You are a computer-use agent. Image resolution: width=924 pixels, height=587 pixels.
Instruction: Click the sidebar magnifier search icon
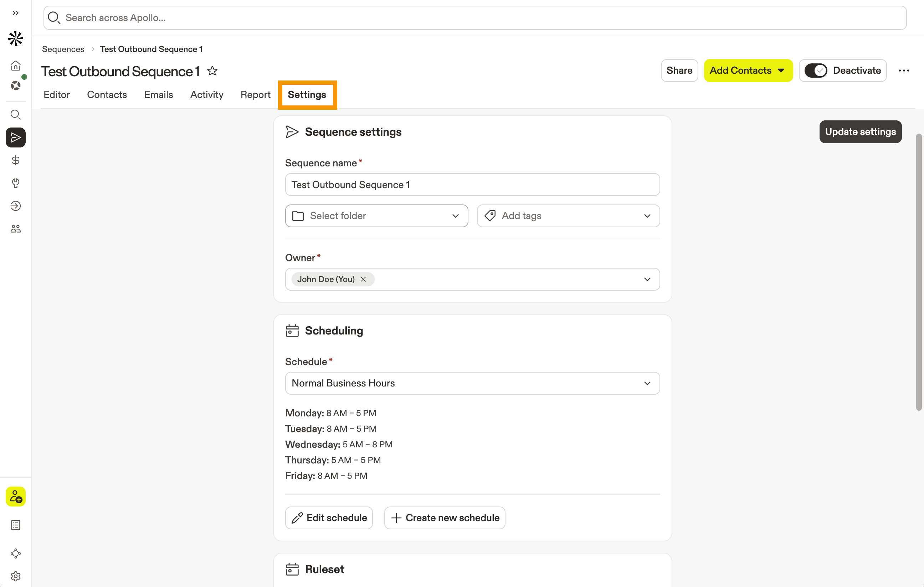click(x=15, y=115)
